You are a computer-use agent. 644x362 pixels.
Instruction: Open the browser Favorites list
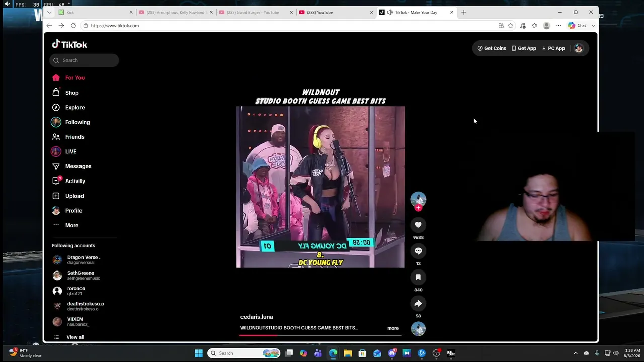pos(534,26)
